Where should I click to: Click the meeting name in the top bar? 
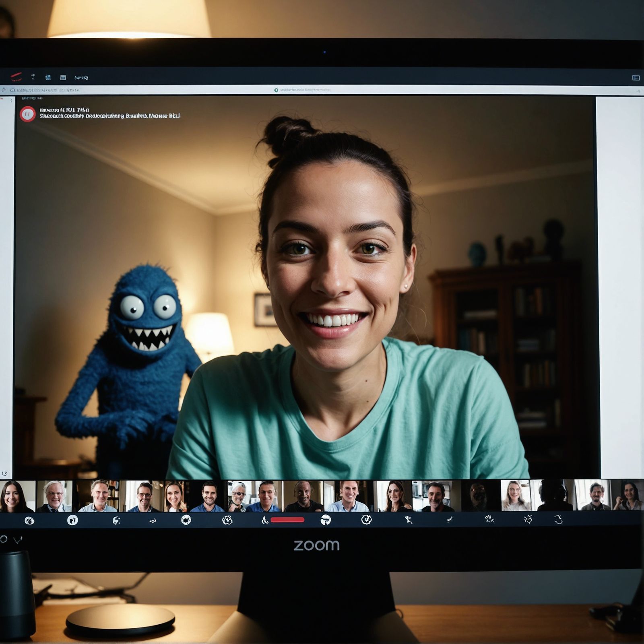[x=80, y=77]
